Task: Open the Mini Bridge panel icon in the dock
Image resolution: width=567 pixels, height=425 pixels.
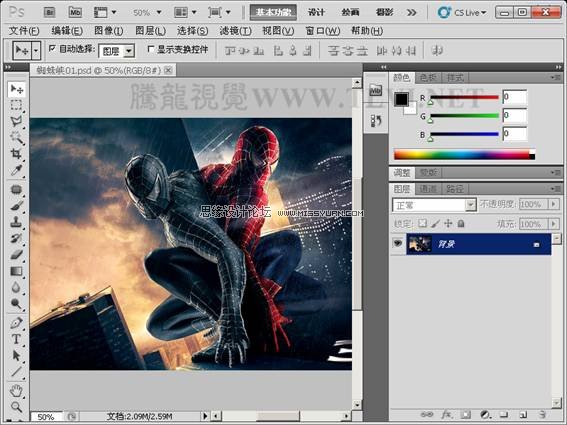Action: point(376,90)
